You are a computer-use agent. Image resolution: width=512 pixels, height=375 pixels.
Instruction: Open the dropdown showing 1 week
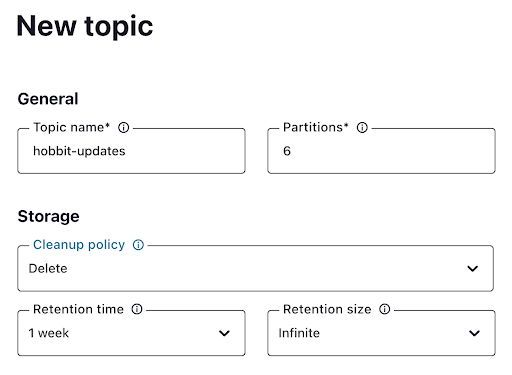pos(131,333)
